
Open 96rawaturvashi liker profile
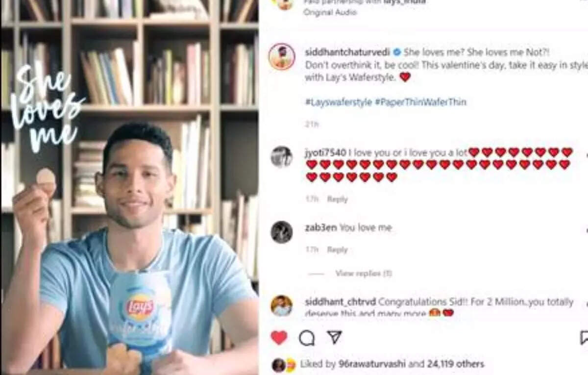[x=371, y=364]
